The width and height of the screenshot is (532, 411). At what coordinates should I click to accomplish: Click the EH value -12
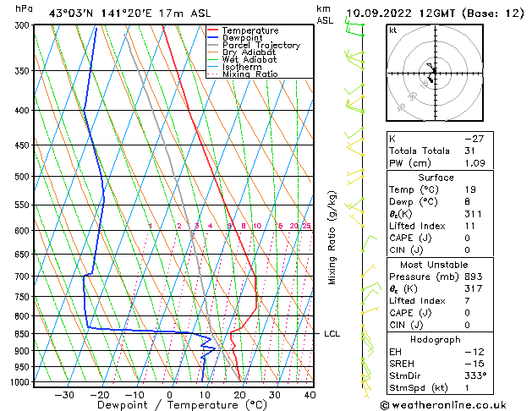coord(474,352)
